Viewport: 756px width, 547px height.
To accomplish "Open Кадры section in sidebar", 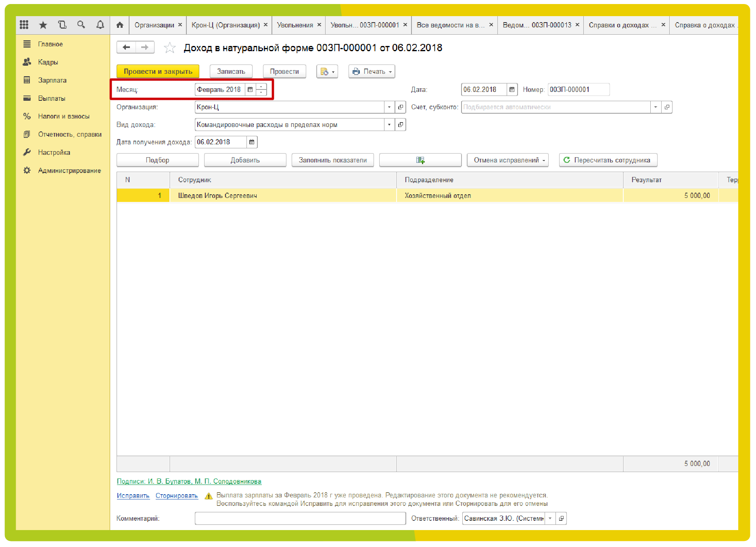I will click(x=48, y=62).
